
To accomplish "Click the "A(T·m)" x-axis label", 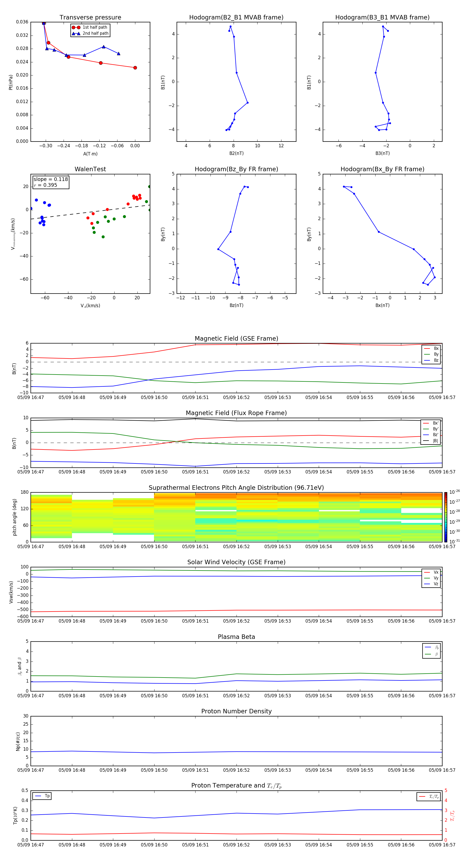I will pyautogui.click(x=90, y=154).
